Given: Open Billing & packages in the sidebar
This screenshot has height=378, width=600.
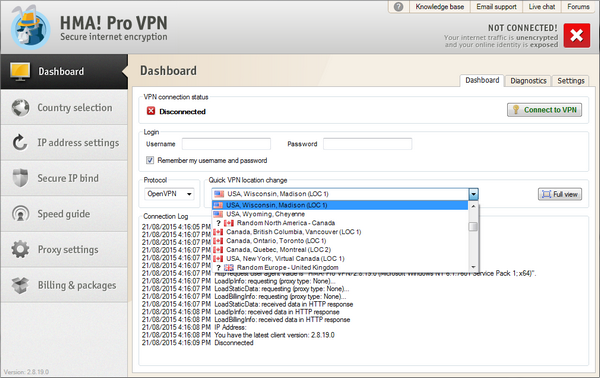Looking at the screenshot, I should click(x=64, y=285).
